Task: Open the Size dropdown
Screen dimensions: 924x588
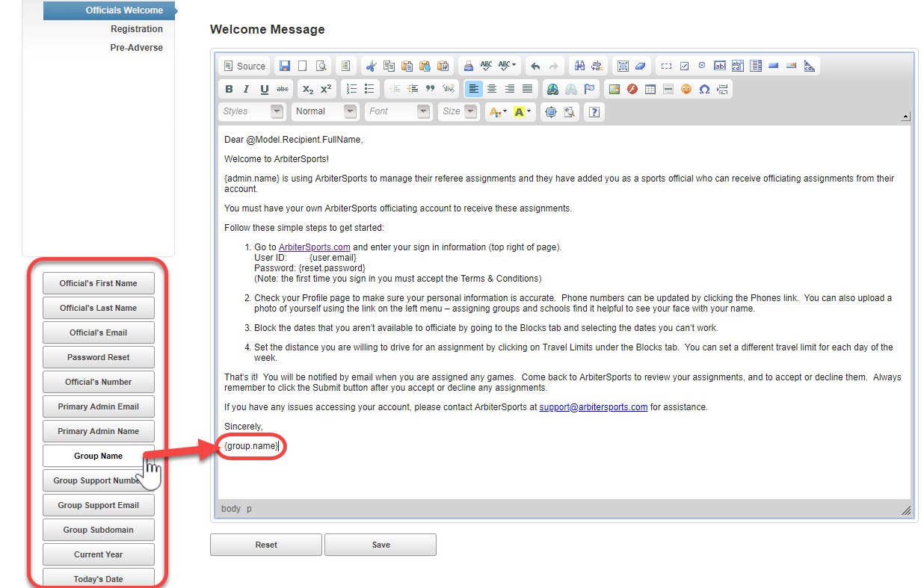Action: (x=458, y=111)
